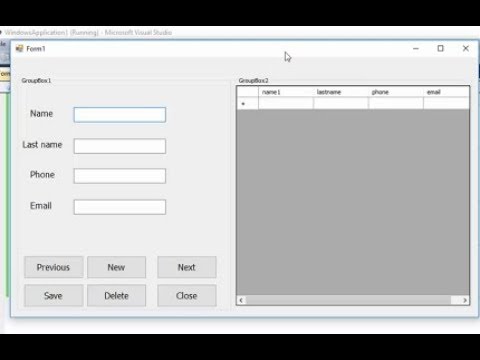The image size is (480, 360).
Task: Click the GroupBox1 caption
Action: tap(36, 81)
